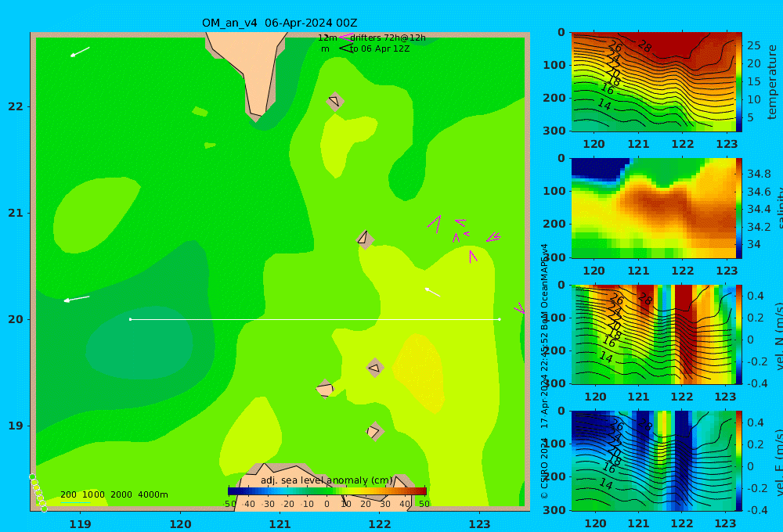
Task: Click the northward velocity cross-section panel
Action: 654,334
